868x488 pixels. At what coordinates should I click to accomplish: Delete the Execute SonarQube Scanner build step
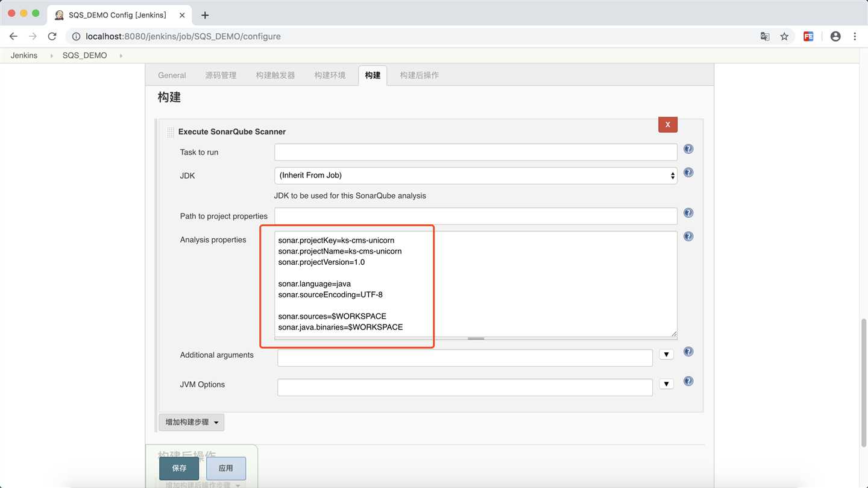tap(667, 124)
